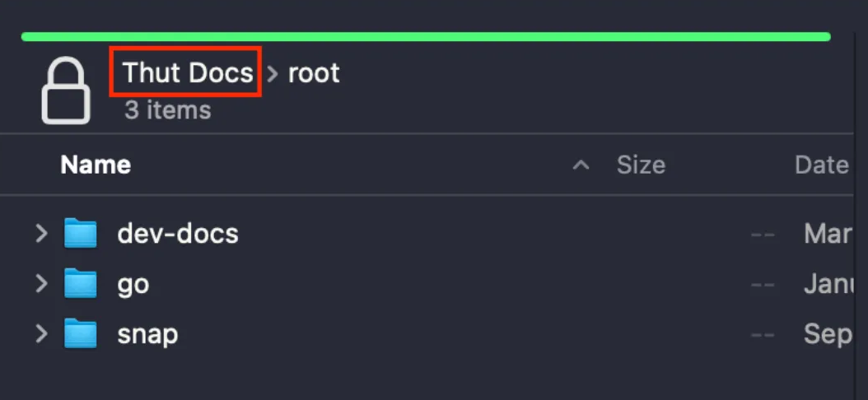Sort by the Name column header
Screen dimensions: 868x400
96,165
